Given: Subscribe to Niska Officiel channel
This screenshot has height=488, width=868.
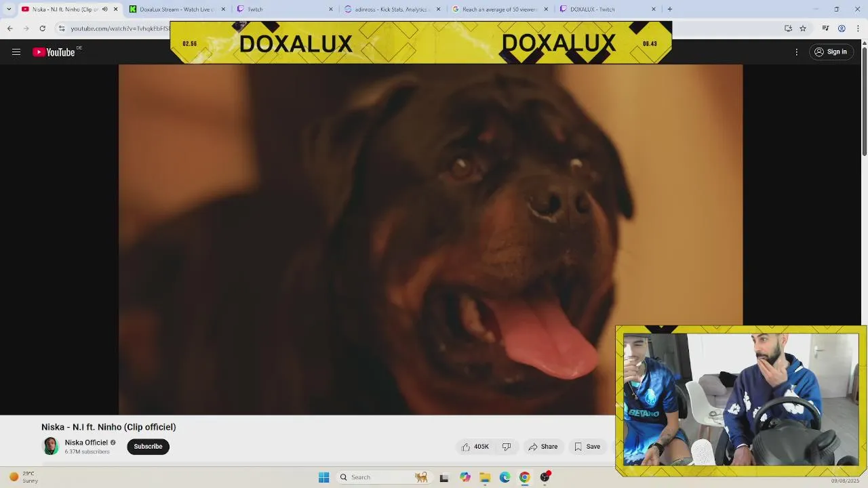Looking at the screenshot, I should (x=148, y=447).
